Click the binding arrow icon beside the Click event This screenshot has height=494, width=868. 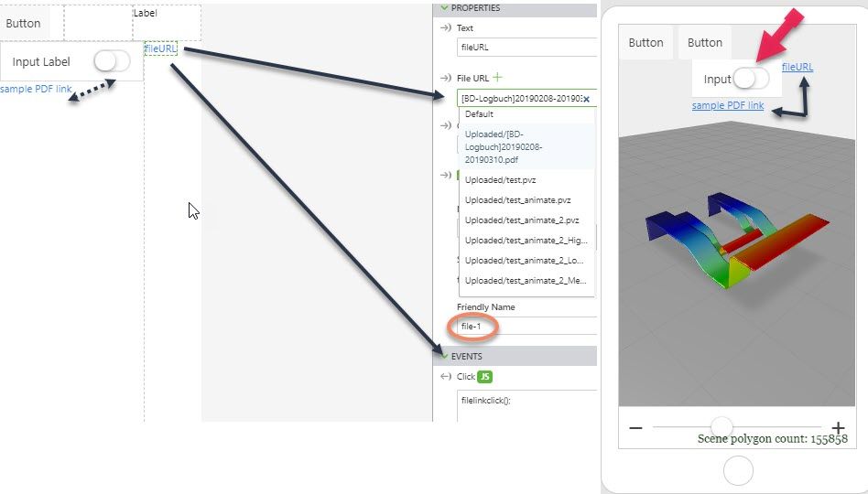tap(446, 377)
